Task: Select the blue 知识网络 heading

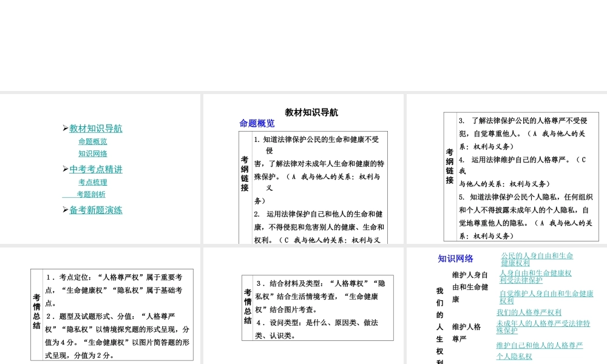Action: coord(456,259)
